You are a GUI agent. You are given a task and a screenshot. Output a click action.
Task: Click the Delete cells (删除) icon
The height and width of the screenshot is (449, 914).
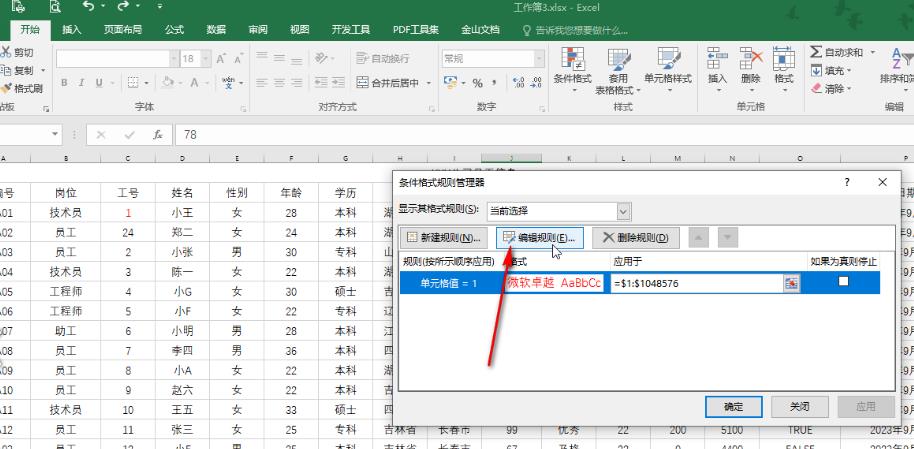click(x=751, y=58)
